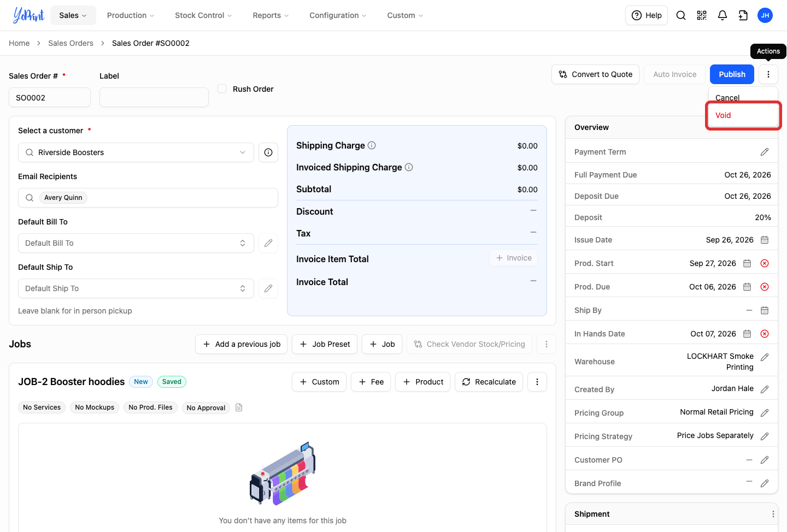
Task: Click Convert to Quote
Action: pos(596,74)
